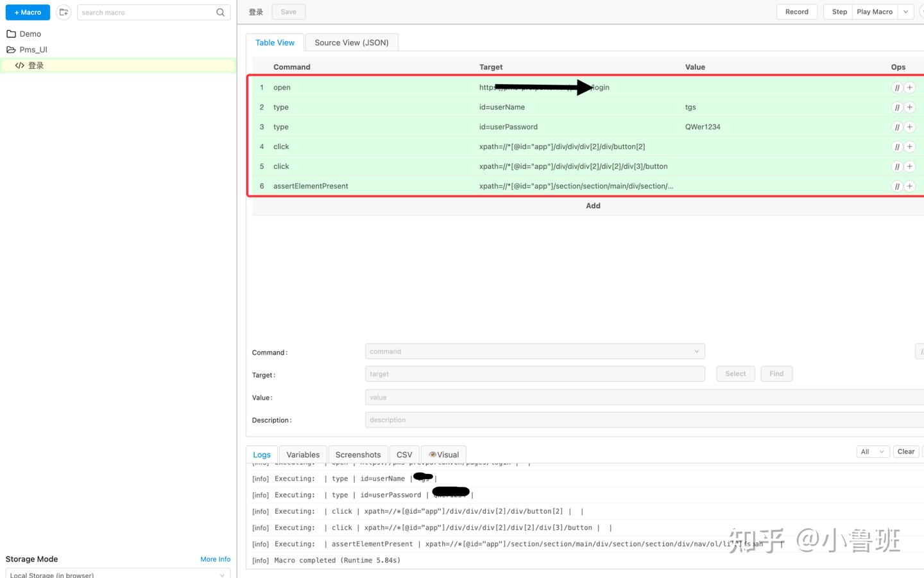Open the Screenshots tab

pos(357,454)
